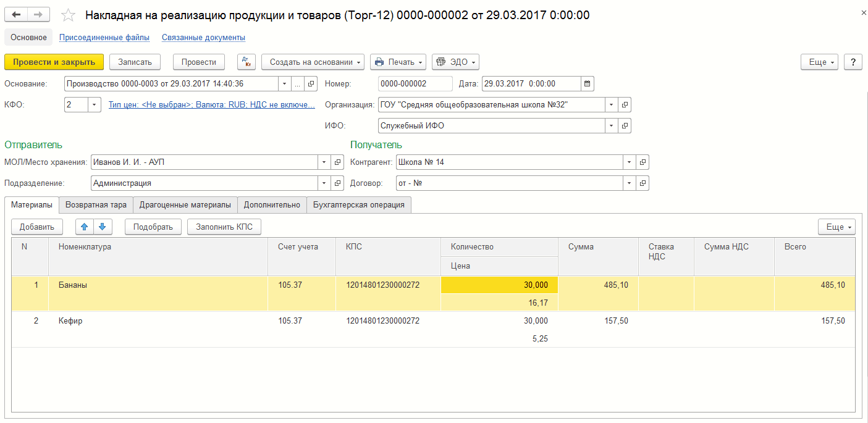Image resolution: width=868 pixels, height=423 pixels.
Task: Click the Заполнить КПС button
Action: 224,227
